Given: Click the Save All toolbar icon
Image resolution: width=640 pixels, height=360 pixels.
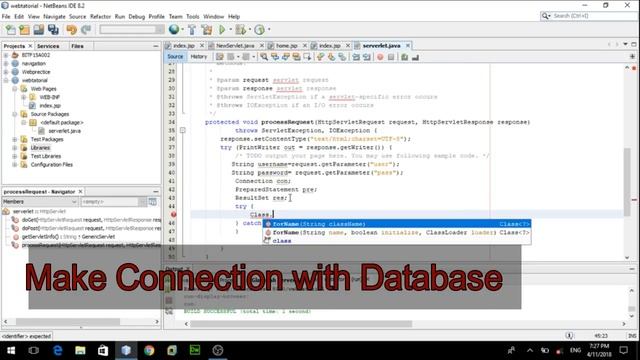Looking at the screenshot, I should [53, 30].
